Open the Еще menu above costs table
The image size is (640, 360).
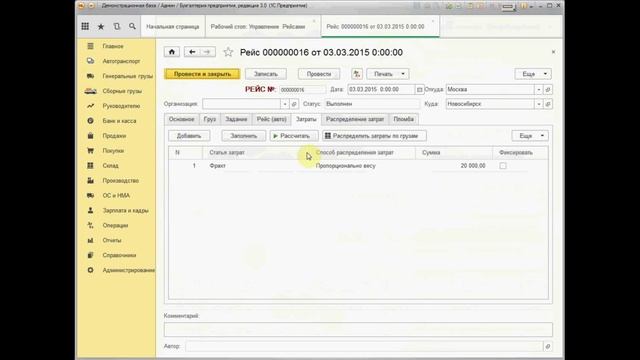530,136
